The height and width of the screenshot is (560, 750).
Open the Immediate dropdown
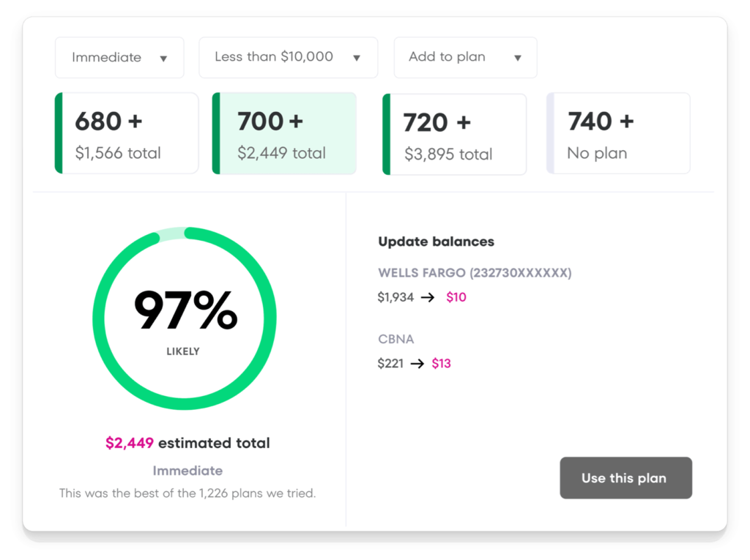click(x=119, y=57)
